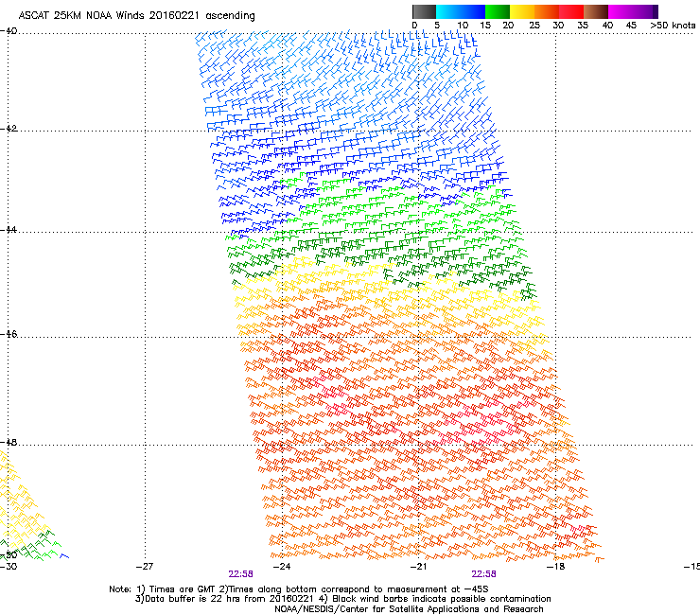Click the purple '22:58' time near longitude -21
Image resolution: width=700 pixels, height=615 pixels.
pos(484,574)
